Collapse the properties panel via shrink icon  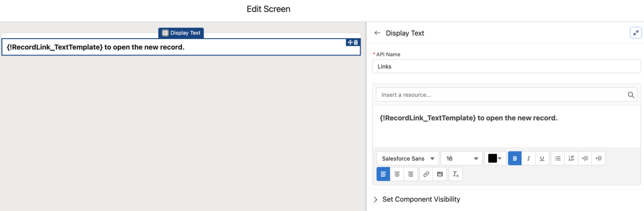click(636, 33)
